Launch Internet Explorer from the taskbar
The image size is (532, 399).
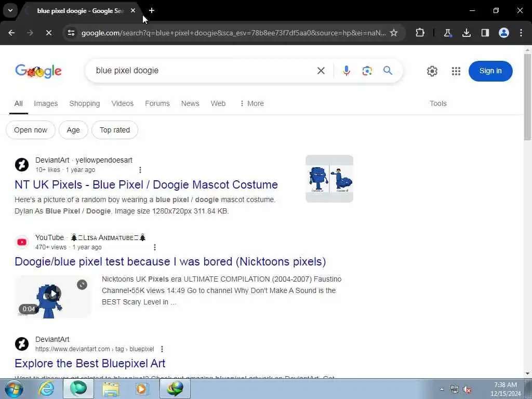(46, 389)
